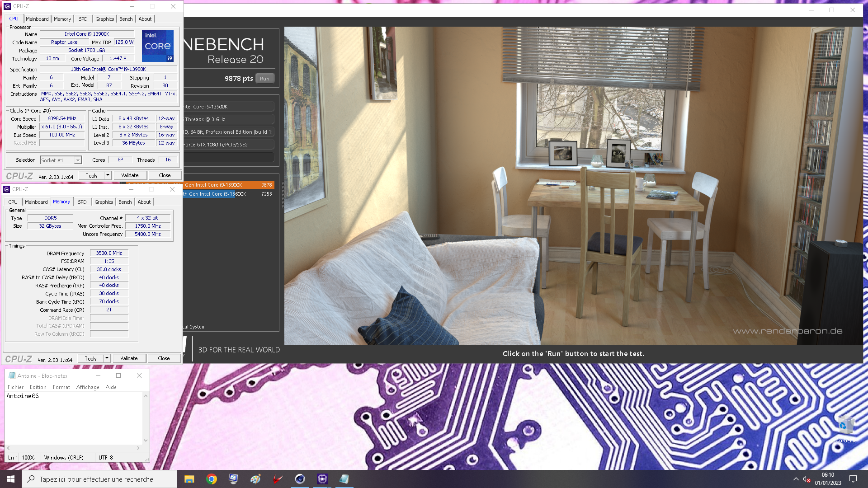Open the Fichier menu in Notepad

click(x=15, y=387)
